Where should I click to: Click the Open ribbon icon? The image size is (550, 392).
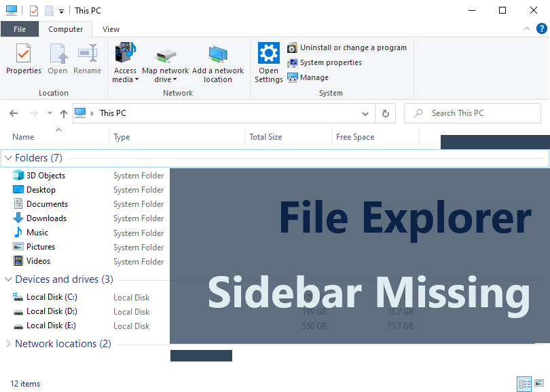tap(58, 59)
